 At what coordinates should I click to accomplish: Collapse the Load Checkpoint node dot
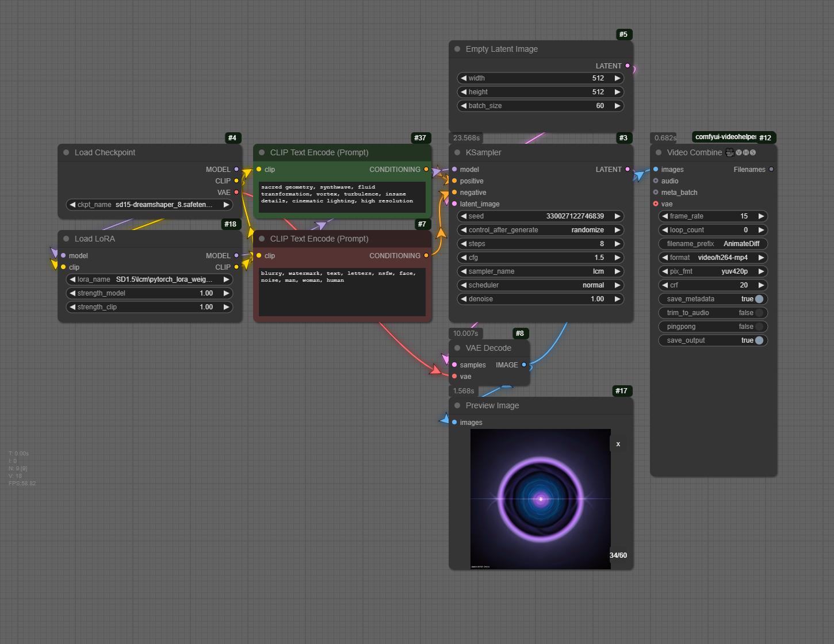click(66, 152)
